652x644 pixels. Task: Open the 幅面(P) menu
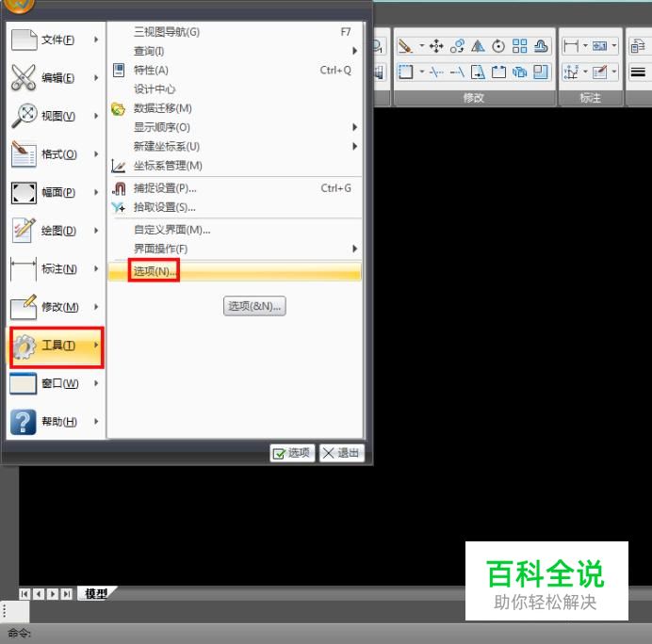(56, 192)
